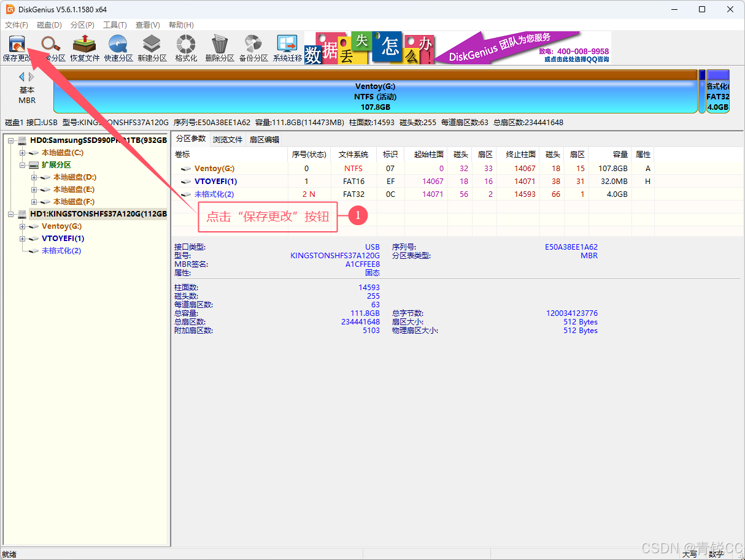Collapse the 扩展分区 tree node
The image size is (745, 560).
[23, 165]
